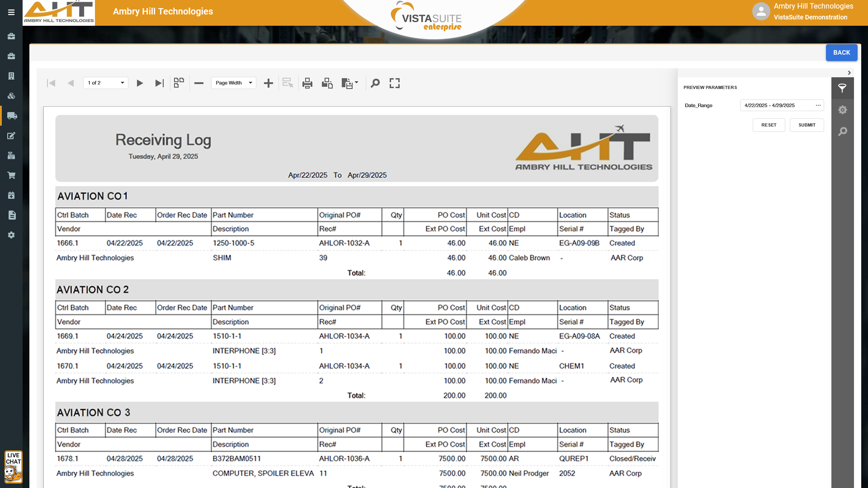Open the hamburger navigation menu
The height and width of the screenshot is (488, 868).
[x=11, y=13]
